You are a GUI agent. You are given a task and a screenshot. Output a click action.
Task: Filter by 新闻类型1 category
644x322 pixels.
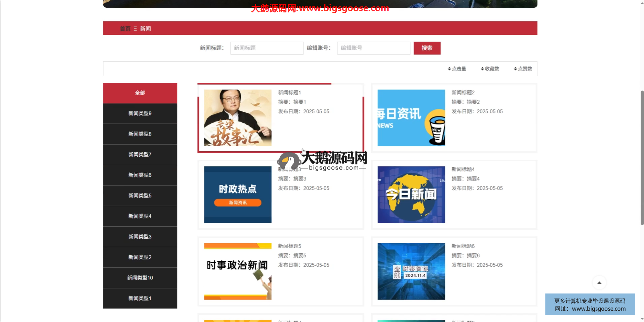tap(140, 298)
